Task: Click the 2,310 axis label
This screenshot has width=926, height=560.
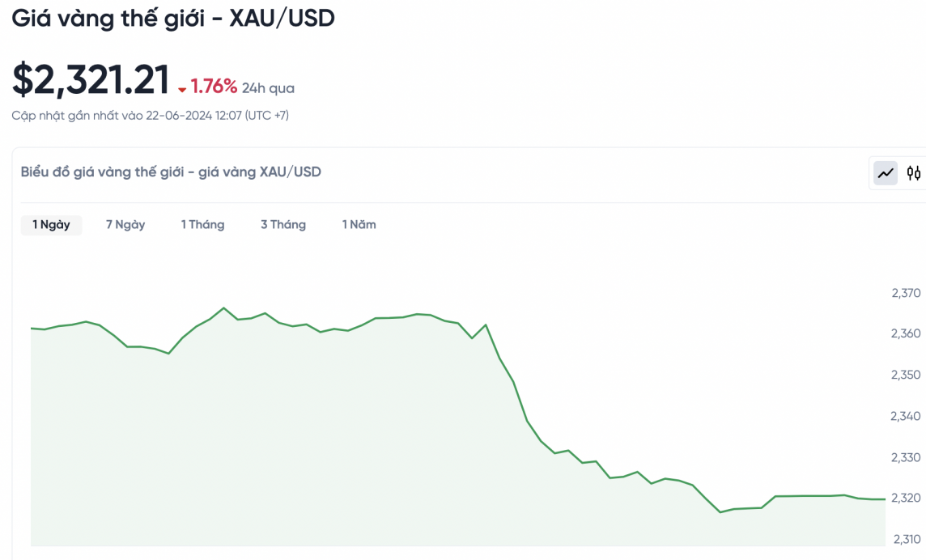Action: pyautogui.click(x=906, y=539)
